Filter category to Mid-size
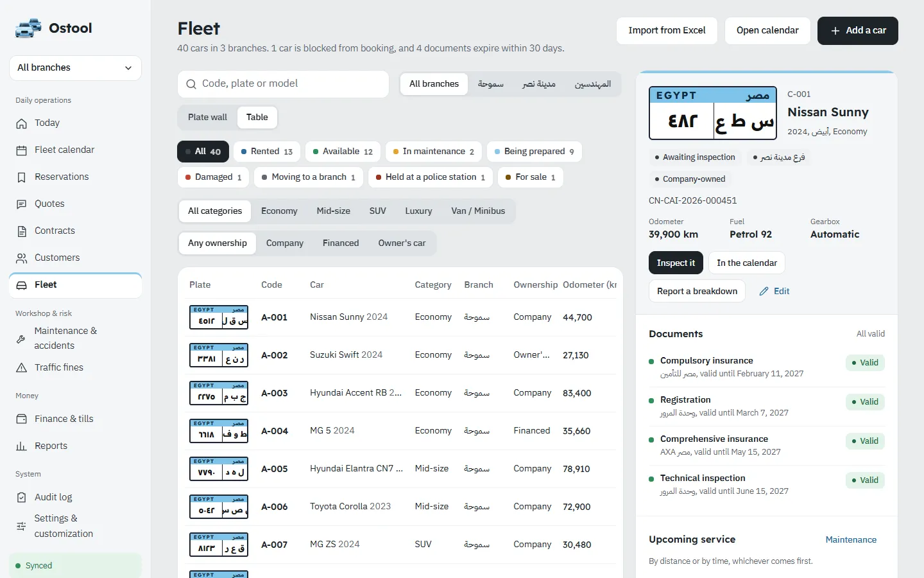924x578 pixels. click(x=334, y=211)
